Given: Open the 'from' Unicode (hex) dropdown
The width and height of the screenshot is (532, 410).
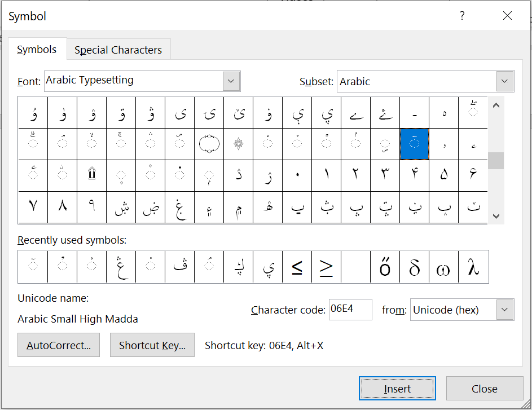Looking at the screenshot, I should (x=504, y=310).
